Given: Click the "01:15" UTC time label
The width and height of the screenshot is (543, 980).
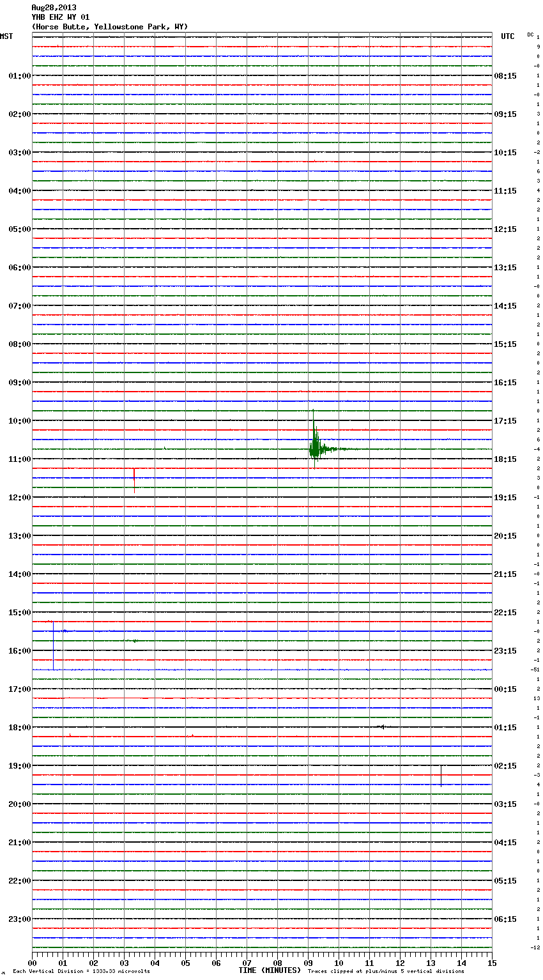Looking at the screenshot, I should click(x=505, y=728).
